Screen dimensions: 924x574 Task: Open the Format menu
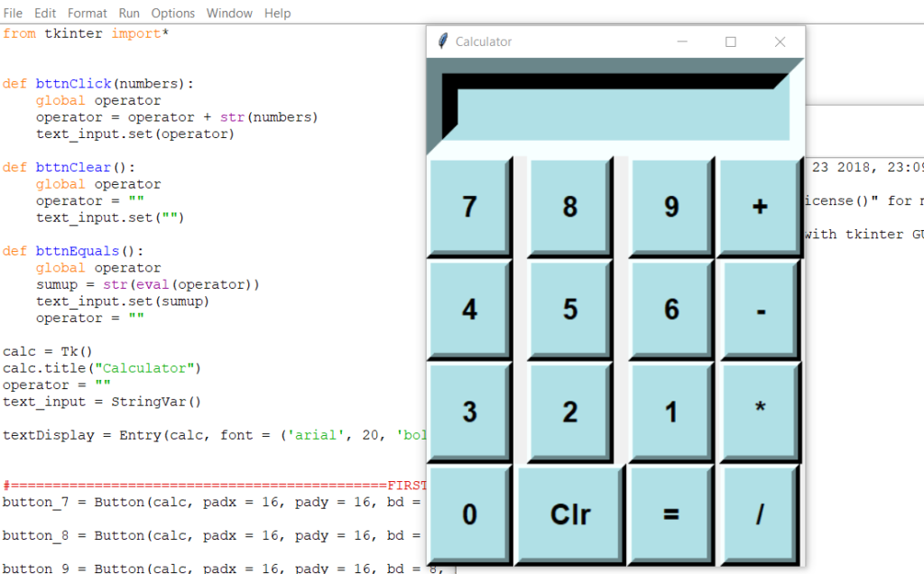point(87,13)
